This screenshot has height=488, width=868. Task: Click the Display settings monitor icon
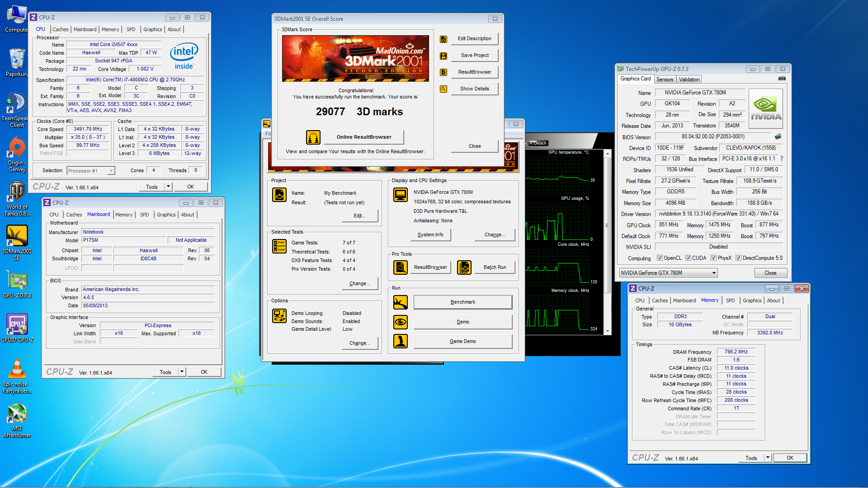pyautogui.click(x=401, y=195)
